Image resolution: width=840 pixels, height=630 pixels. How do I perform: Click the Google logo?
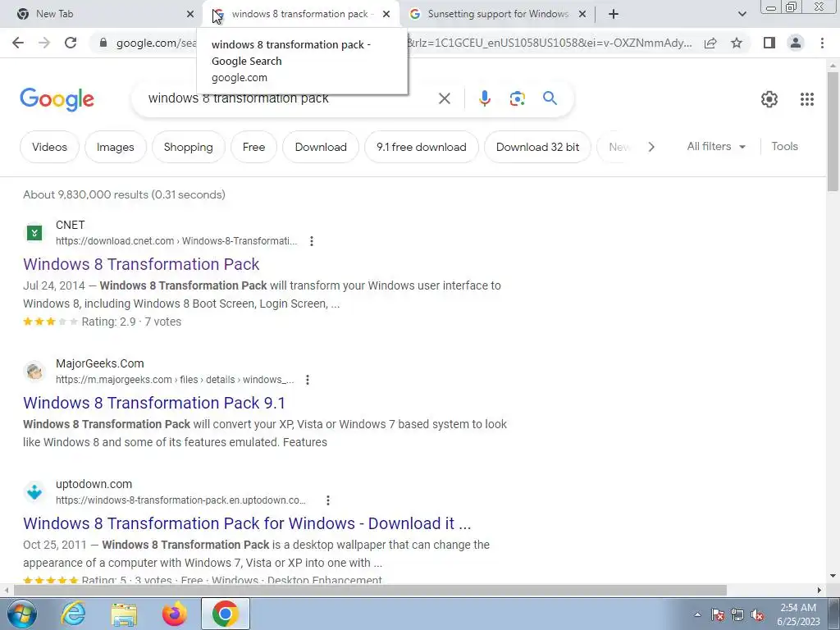point(57,99)
